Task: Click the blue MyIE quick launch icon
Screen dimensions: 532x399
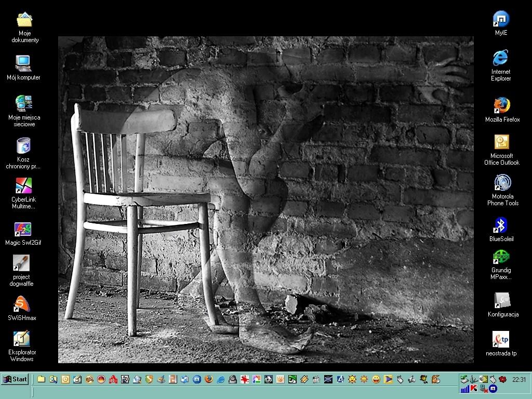Action: click(x=197, y=379)
